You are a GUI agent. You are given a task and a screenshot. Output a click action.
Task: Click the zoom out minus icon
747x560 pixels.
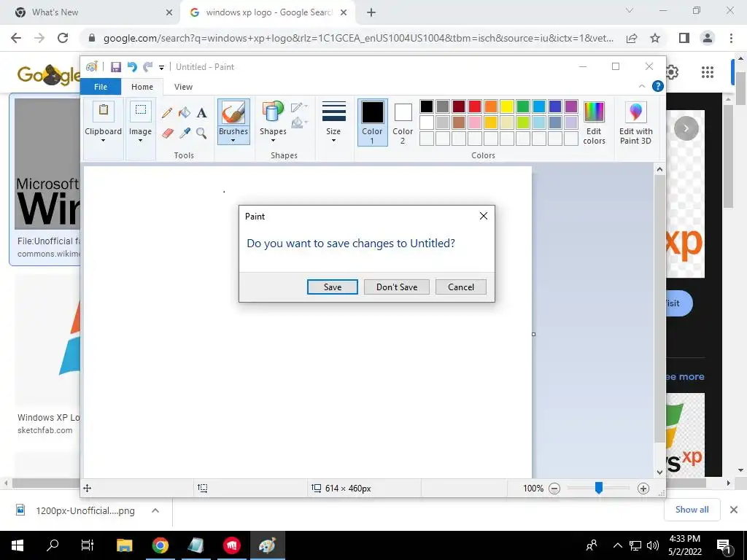(x=554, y=488)
